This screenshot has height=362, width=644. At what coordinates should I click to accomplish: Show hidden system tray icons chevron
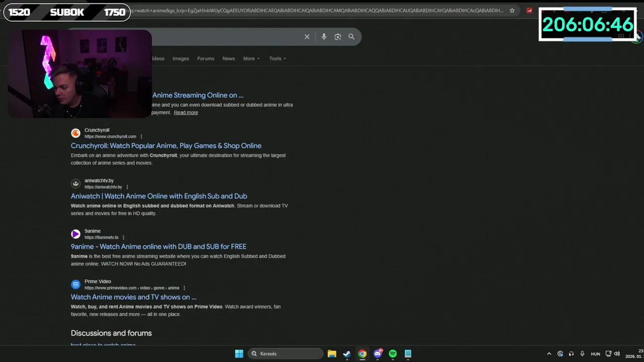[x=549, y=353]
